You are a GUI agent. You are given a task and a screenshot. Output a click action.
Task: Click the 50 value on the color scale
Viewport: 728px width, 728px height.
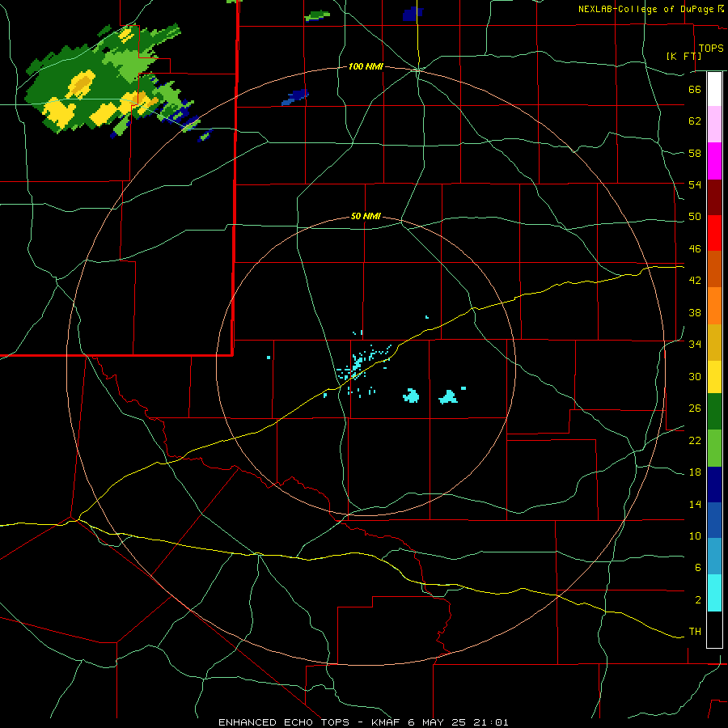coord(695,217)
